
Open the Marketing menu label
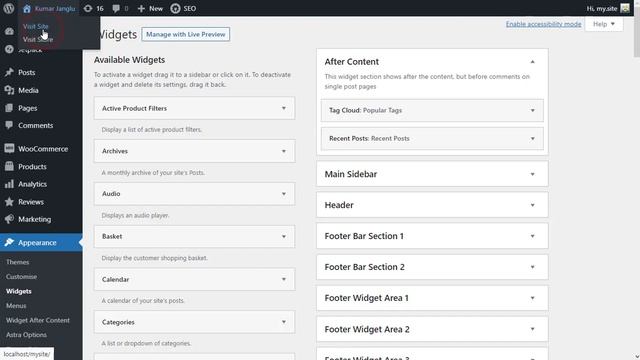point(35,219)
